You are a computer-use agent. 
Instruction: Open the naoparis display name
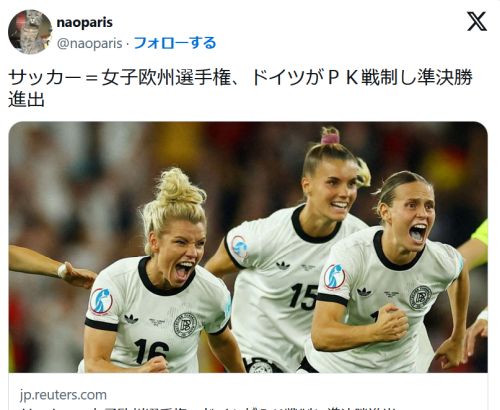pyautogui.click(x=85, y=22)
